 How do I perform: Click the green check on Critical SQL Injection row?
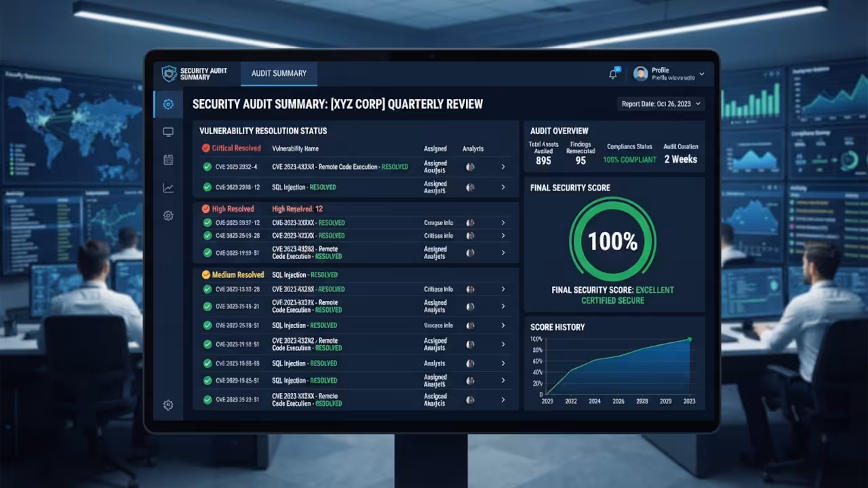click(x=207, y=187)
